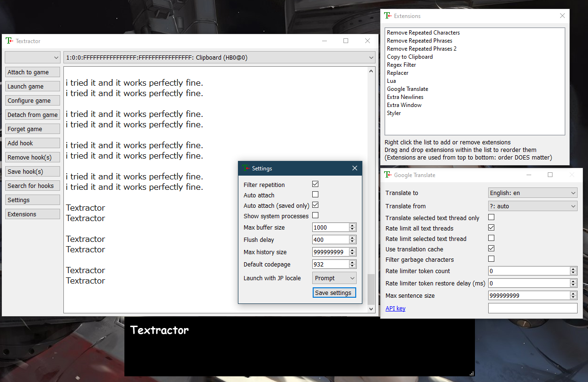This screenshot has width=588, height=382.
Task: Select Lua extension in list
Action: [x=391, y=81]
